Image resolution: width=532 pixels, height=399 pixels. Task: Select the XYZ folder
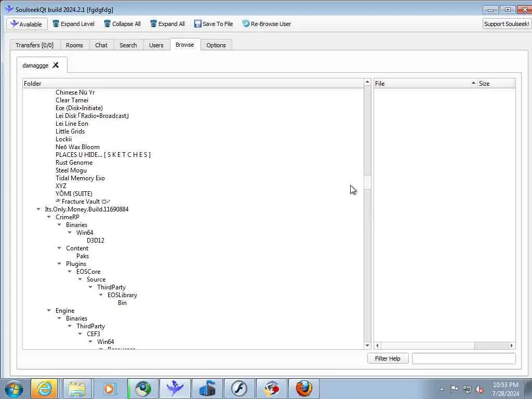click(x=61, y=186)
